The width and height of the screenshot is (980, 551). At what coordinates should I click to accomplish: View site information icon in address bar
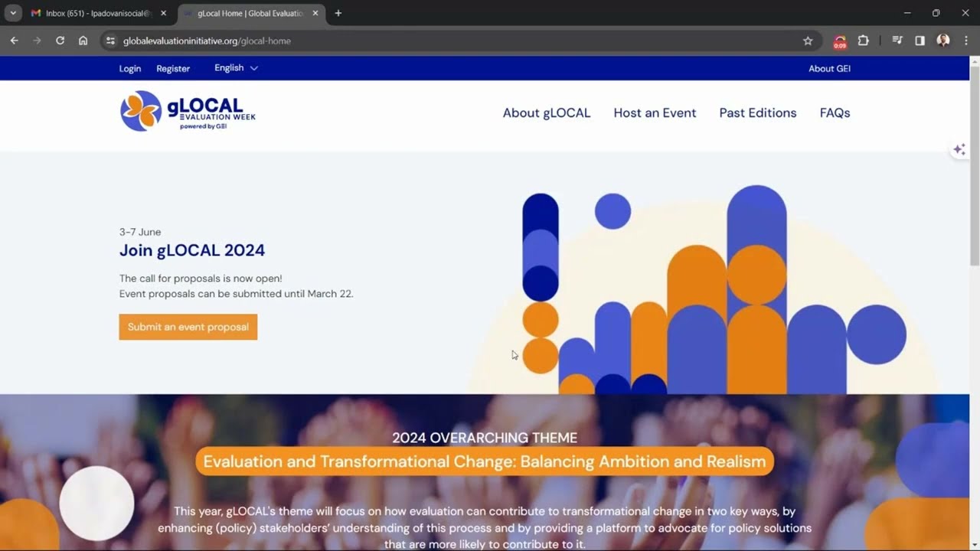point(110,41)
